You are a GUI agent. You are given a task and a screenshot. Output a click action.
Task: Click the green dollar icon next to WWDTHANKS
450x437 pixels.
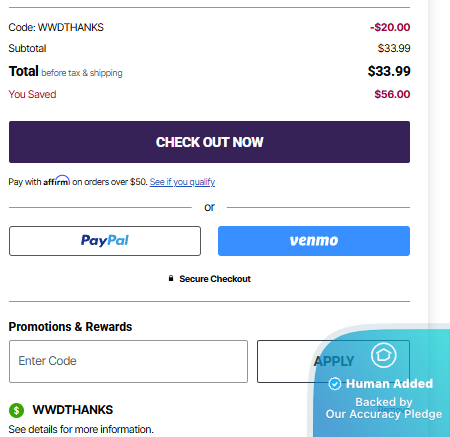click(x=16, y=410)
